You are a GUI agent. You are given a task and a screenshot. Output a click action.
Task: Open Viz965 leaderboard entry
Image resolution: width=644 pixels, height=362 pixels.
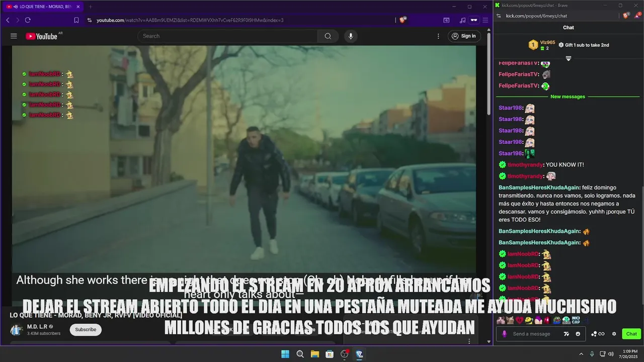542,45
